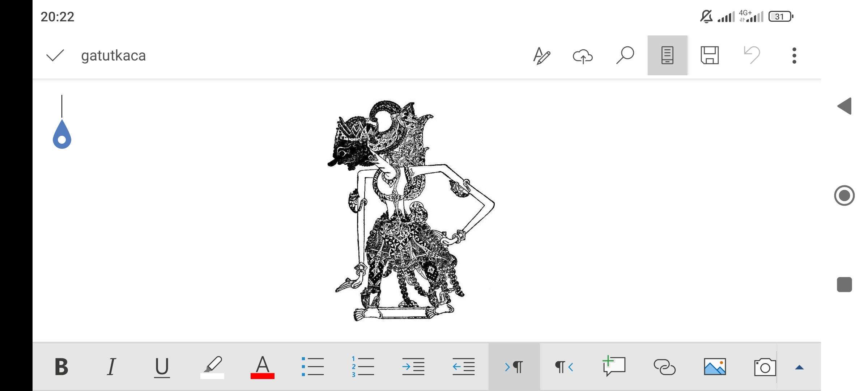Toggle bold formatting

point(61,367)
